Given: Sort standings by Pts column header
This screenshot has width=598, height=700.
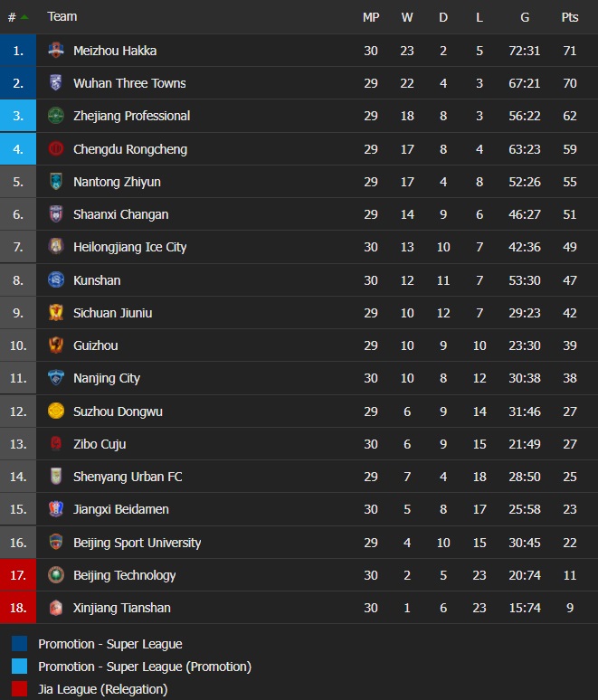Looking at the screenshot, I should 569,17.
